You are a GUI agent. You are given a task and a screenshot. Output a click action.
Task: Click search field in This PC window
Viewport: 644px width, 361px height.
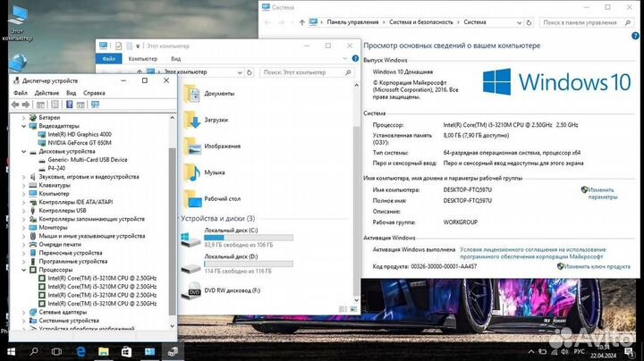[307, 72]
